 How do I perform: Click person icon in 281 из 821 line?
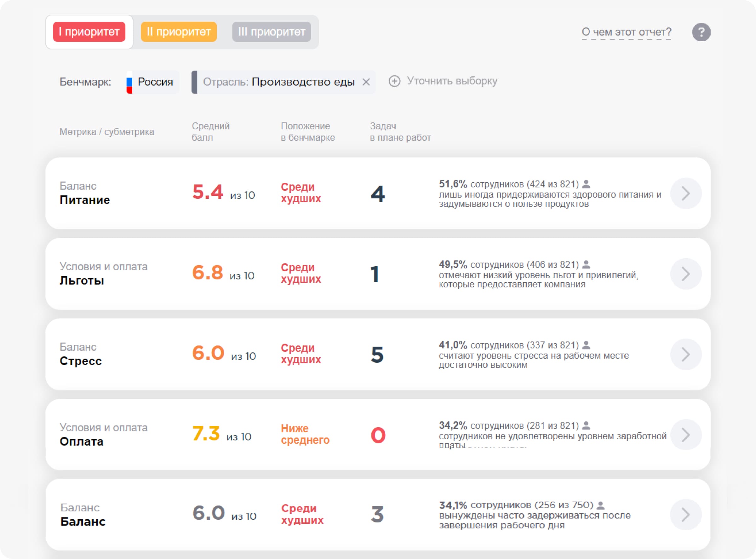(x=587, y=425)
